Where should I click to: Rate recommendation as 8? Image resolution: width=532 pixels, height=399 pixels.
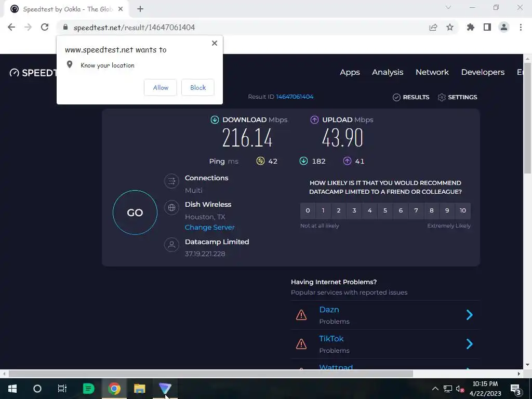tap(432, 210)
